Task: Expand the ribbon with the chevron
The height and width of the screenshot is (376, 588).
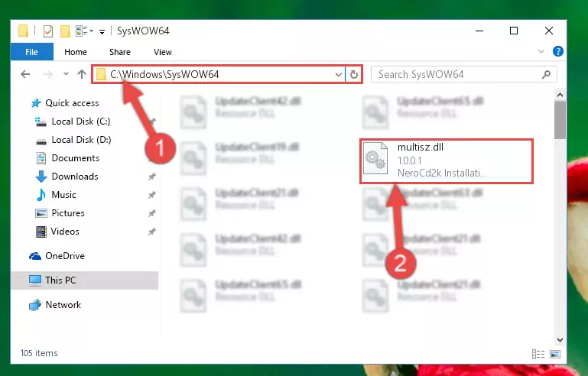Action: pyautogui.click(x=541, y=51)
